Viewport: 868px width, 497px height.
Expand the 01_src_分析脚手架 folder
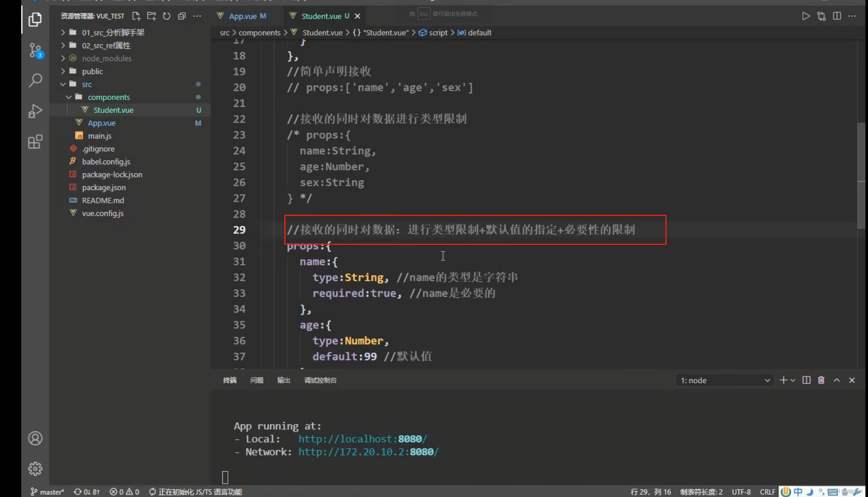tap(130, 33)
